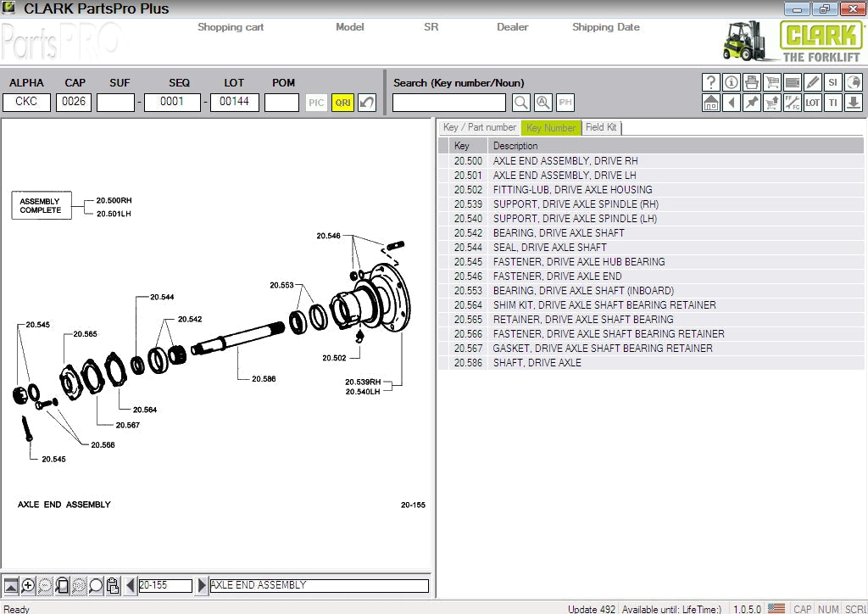Toggle the QRI button
The width and height of the screenshot is (868, 614).
tap(342, 102)
